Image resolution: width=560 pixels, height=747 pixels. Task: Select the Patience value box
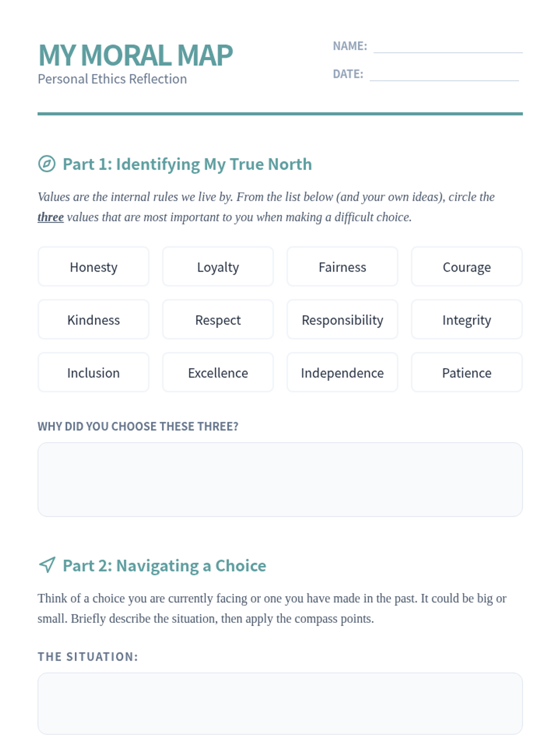467,373
